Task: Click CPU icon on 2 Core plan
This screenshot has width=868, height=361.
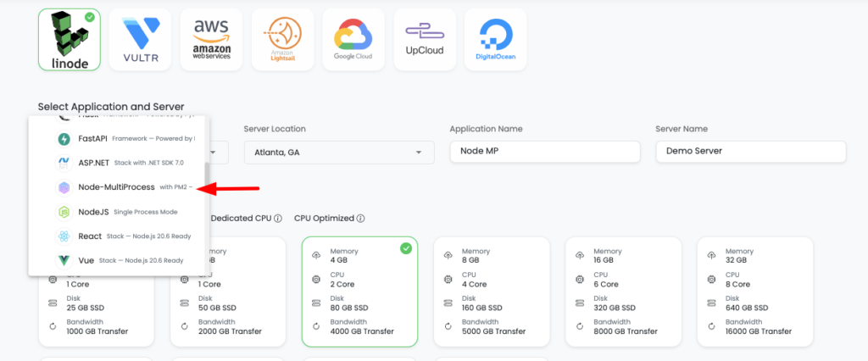Action: coord(317,280)
